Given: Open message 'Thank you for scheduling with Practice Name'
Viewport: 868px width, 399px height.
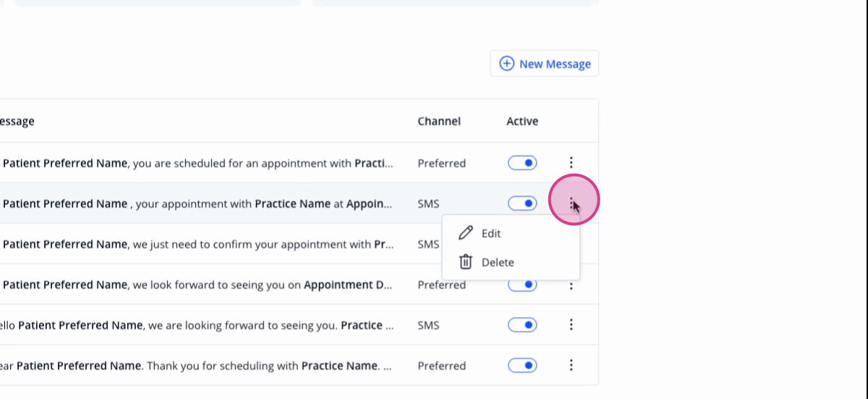Looking at the screenshot, I should point(195,366).
